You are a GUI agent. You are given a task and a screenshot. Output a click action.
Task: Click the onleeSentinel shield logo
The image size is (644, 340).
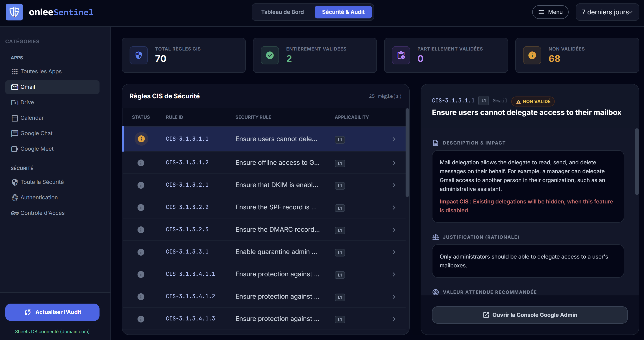coord(14,12)
